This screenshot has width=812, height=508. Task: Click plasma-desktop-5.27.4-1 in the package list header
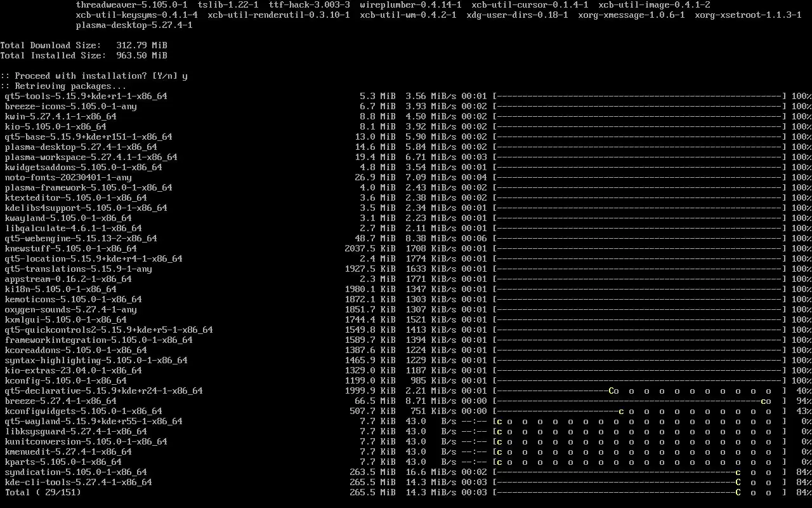coord(134,25)
